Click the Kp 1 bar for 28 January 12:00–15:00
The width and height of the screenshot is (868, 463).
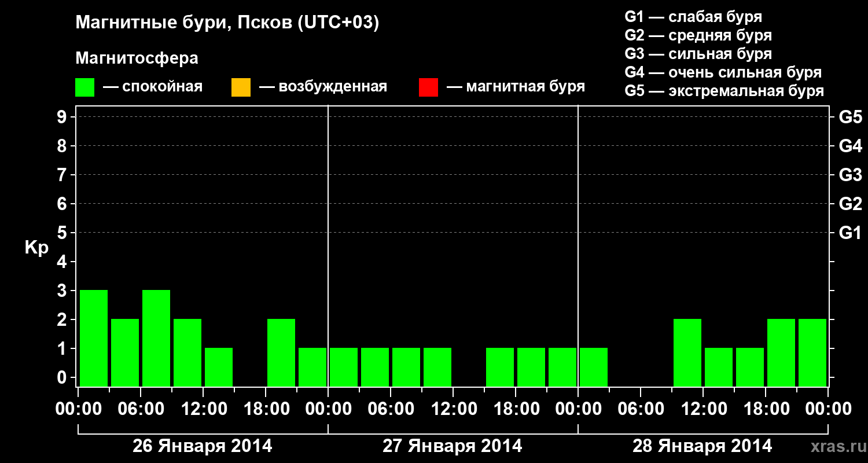click(x=719, y=367)
